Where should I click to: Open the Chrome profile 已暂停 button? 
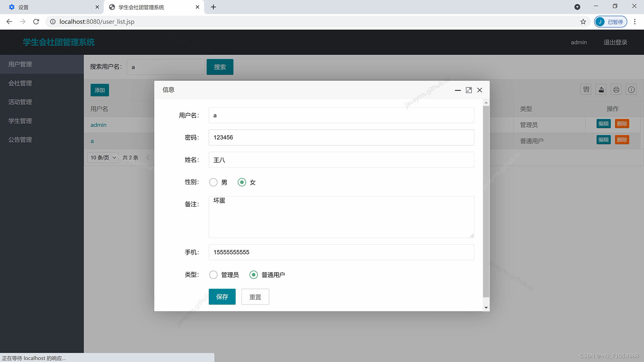click(x=611, y=22)
